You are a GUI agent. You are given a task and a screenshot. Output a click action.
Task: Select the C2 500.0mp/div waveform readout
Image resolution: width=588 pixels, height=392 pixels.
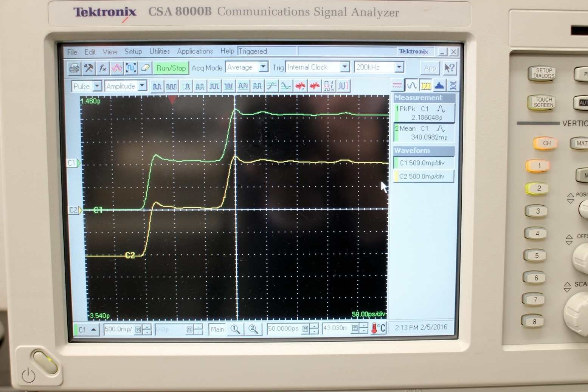point(424,176)
